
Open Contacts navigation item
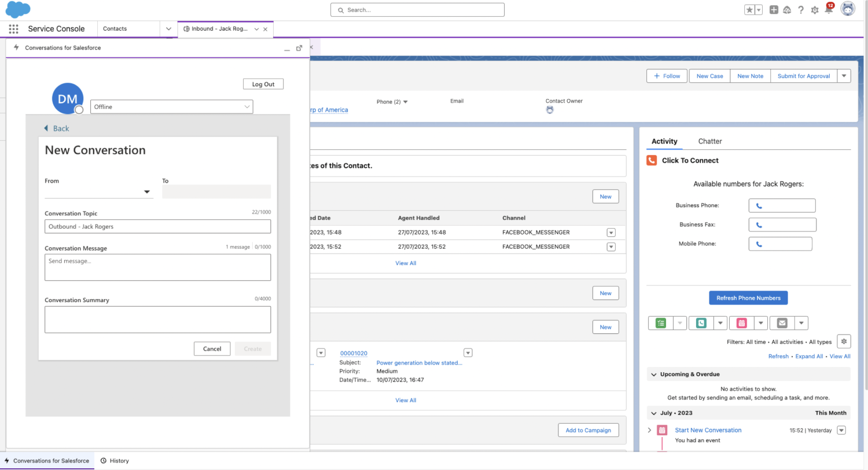click(x=115, y=29)
